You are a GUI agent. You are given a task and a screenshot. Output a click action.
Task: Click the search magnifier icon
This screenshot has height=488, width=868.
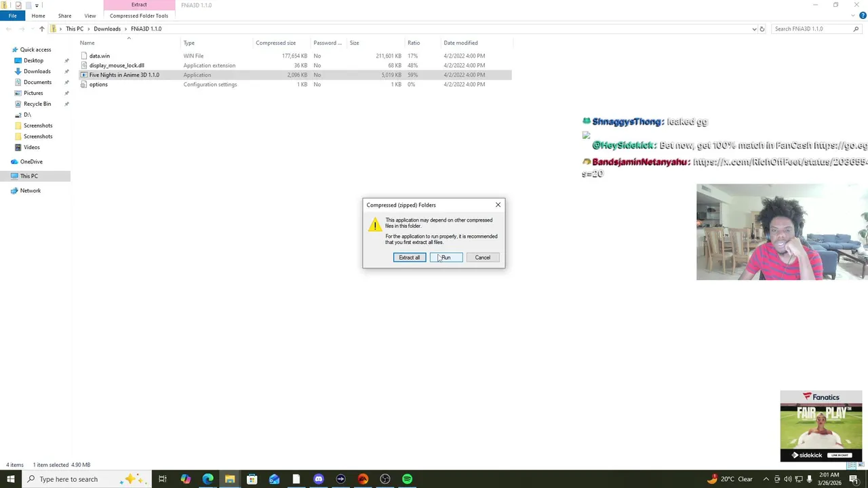click(x=856, y=28)
